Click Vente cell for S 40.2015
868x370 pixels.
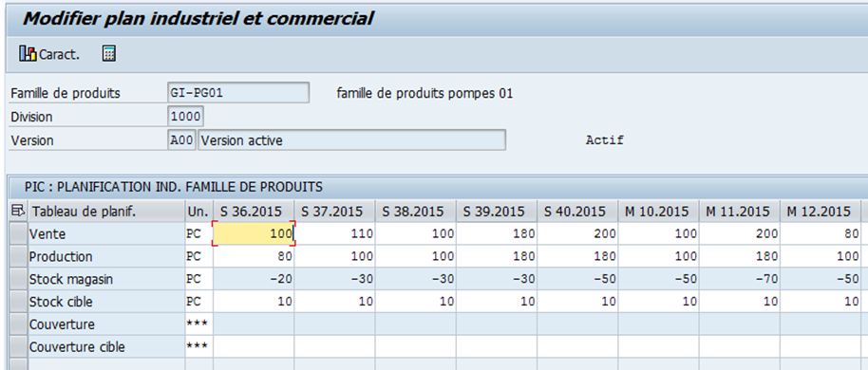click(576, 234)
